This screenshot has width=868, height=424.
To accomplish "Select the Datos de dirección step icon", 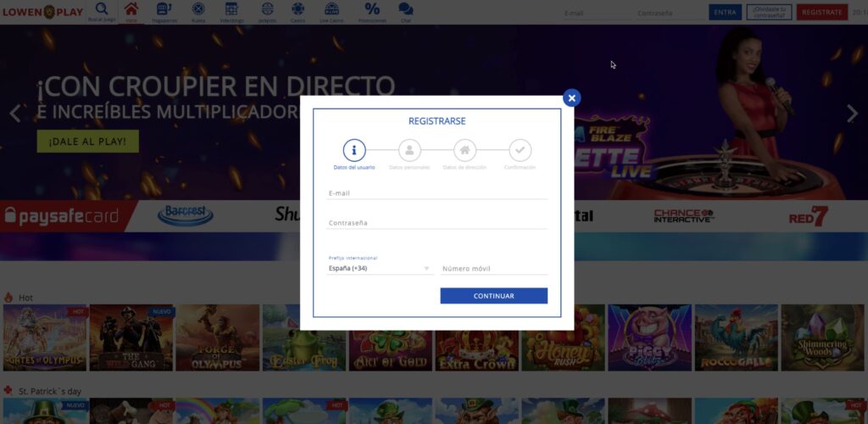I will 465,150.
